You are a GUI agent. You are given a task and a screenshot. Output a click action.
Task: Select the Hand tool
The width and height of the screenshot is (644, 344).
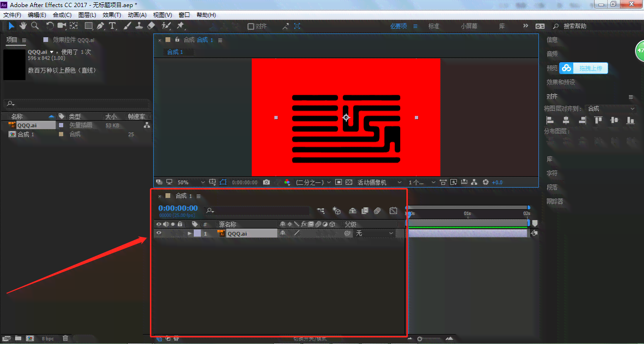(23, 26)
